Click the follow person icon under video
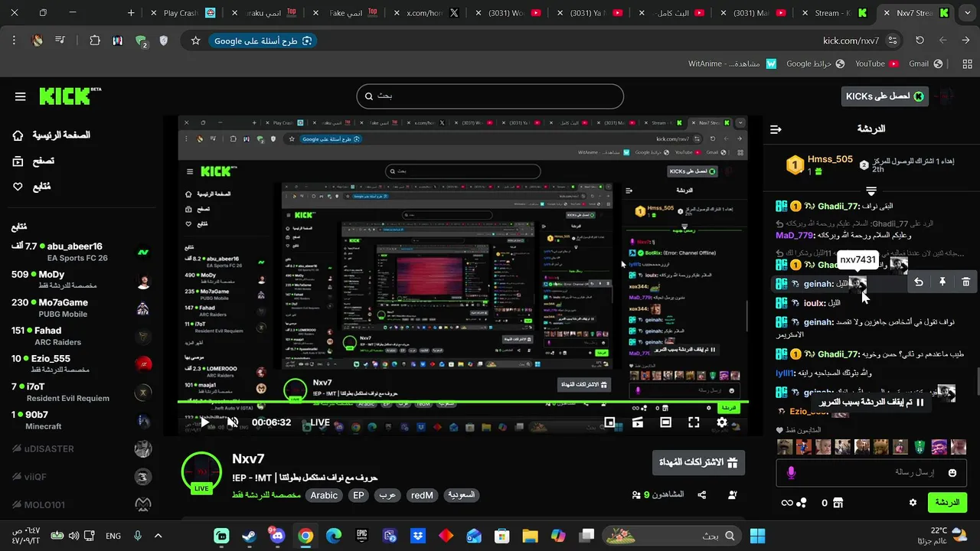 733,495
